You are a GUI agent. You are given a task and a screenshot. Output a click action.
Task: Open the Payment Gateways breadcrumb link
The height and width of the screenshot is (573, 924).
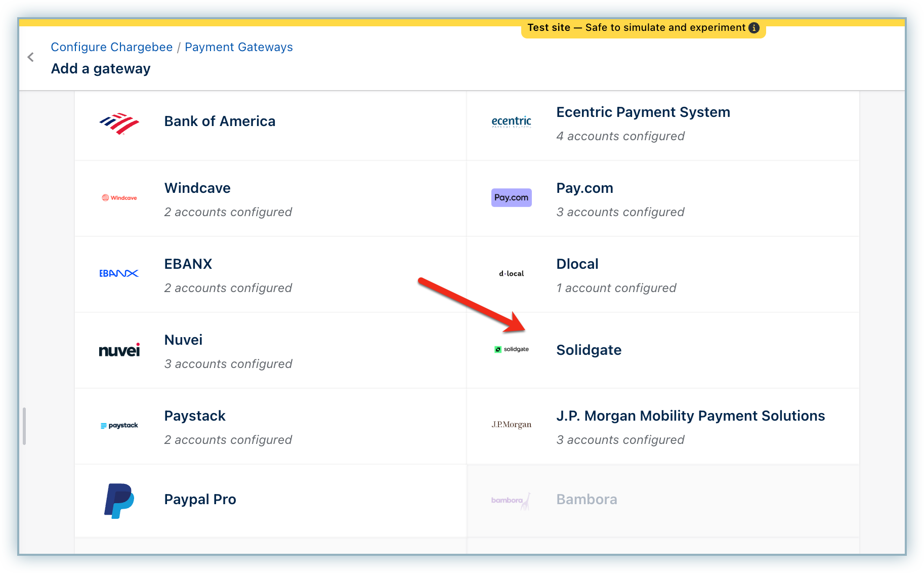click(x=239, y=47)
